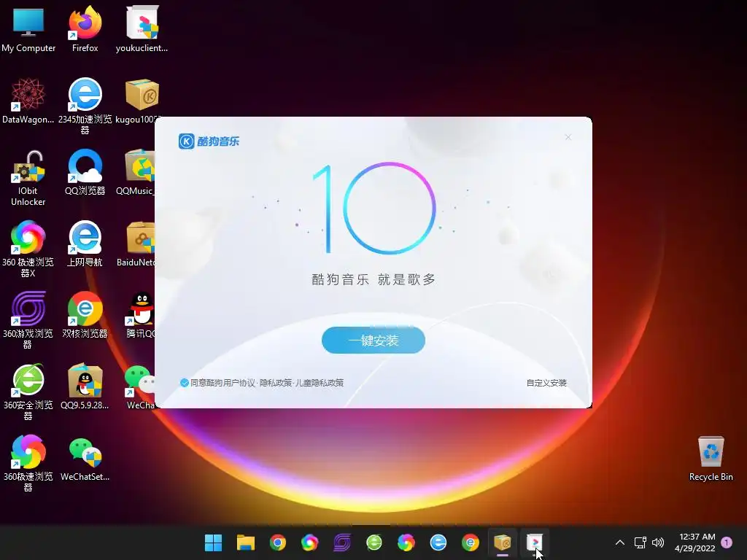
Task: Click the 一键安装 one-click install button
Action: tap(373, 340)
